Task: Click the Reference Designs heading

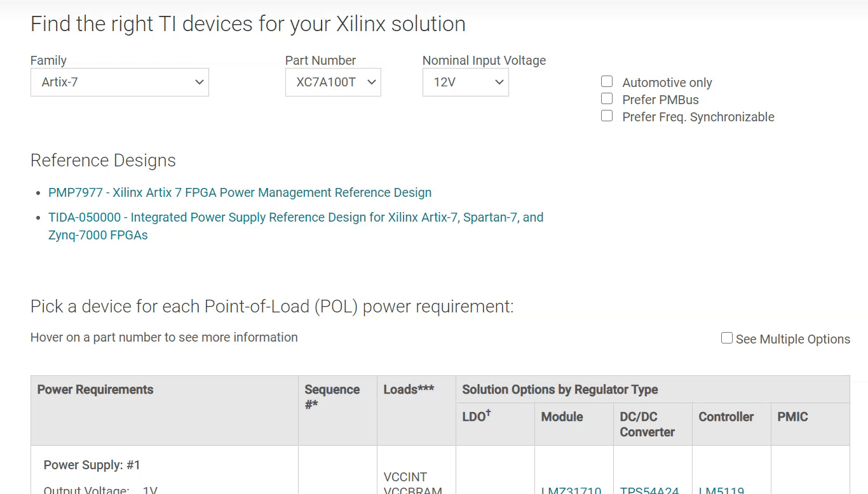Action: click(x=103, y=161)
